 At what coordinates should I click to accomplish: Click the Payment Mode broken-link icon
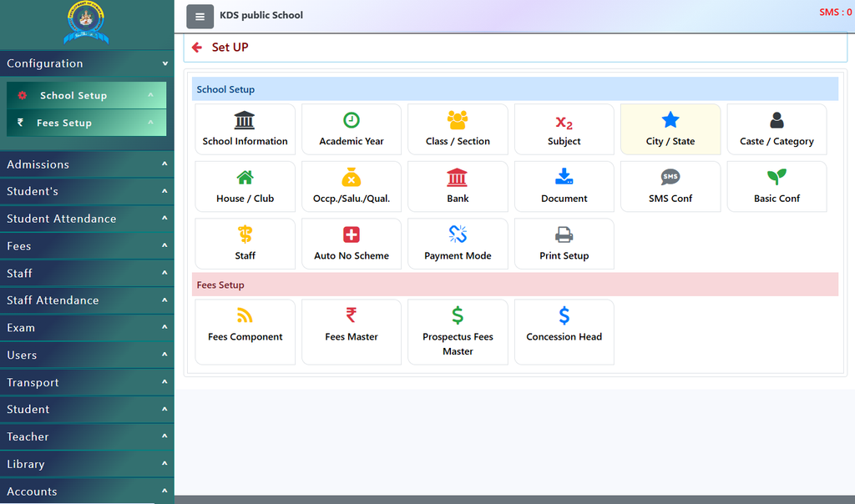pos(458,234)
